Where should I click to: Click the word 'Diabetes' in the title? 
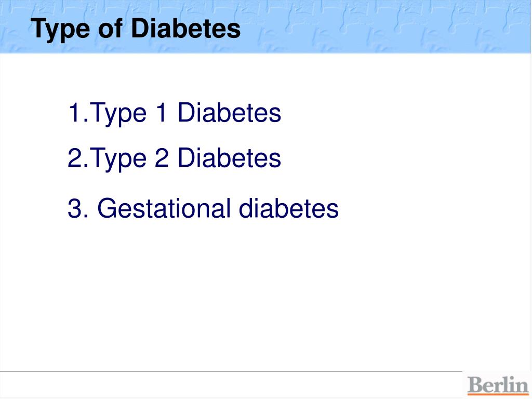pos(186,28)
